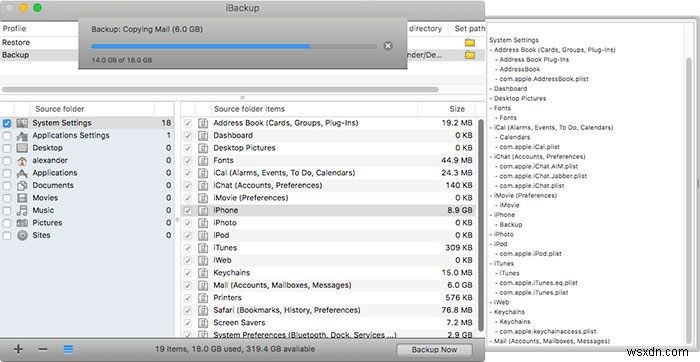Check the alexander folder checkbox
Screen dimensions: 700x362
coord(7,161)
